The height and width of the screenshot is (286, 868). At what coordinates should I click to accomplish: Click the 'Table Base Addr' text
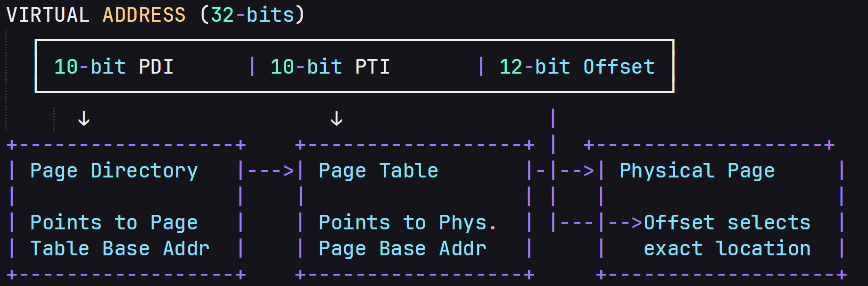[120, 249]
